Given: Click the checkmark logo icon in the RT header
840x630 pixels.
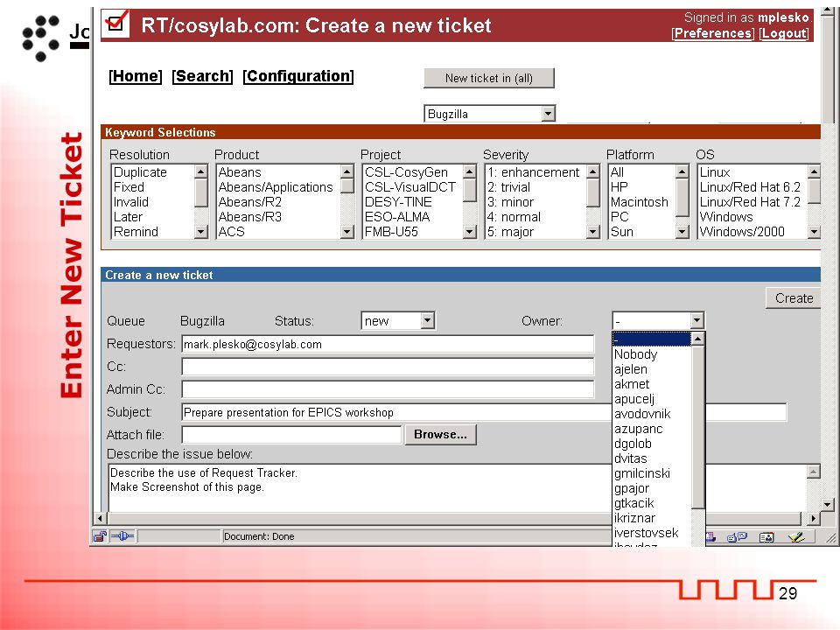Looking at the screenshot, I should pyautogui.click(x=115, y=23).
